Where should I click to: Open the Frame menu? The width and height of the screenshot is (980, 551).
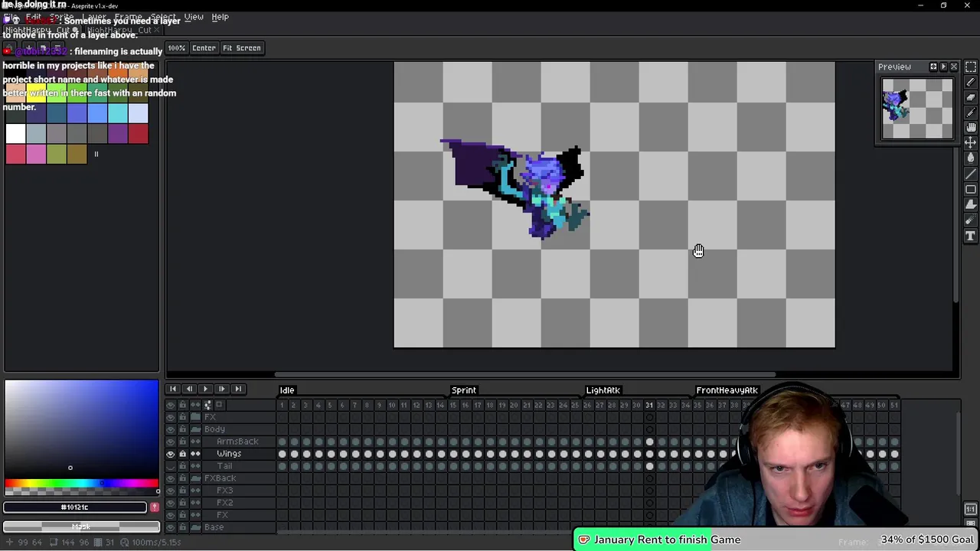tap(128, 17)
